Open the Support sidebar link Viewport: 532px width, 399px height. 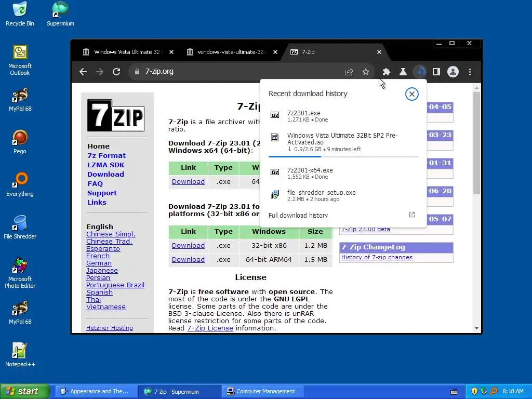pos(102,193)
